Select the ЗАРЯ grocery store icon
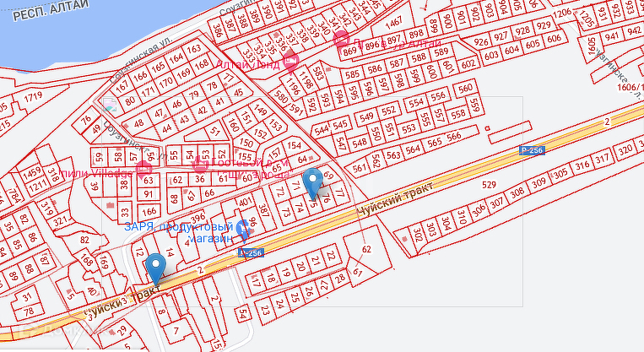 pyautogui.click(x=244, y=230)
